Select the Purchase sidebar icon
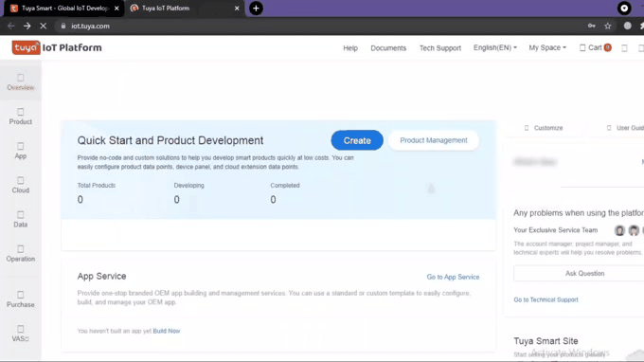The height and width of the screenshot is (362, 644). 21,299
